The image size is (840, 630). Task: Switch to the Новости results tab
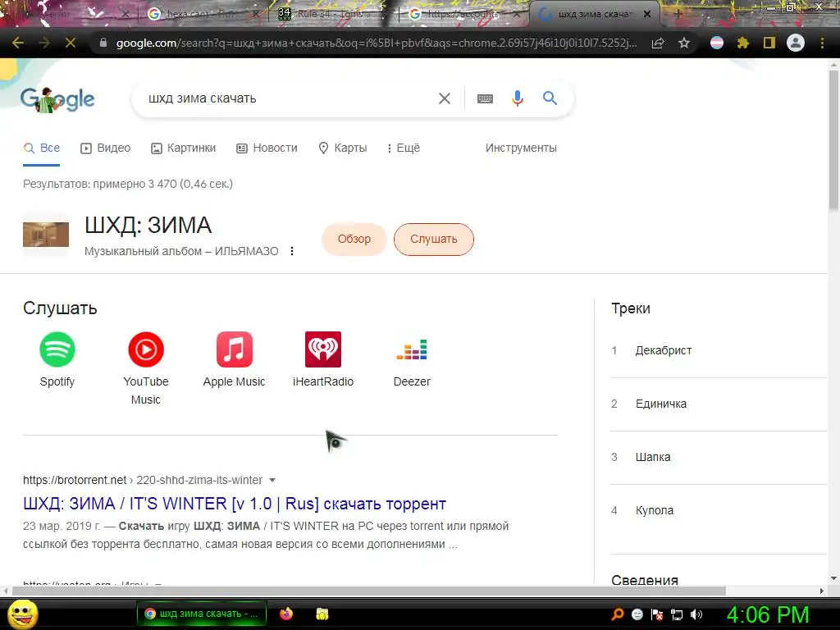point(267,148)
